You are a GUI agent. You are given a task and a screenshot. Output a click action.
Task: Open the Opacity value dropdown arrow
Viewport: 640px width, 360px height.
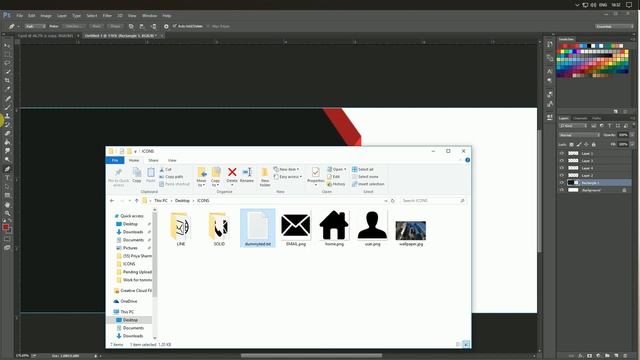tap(632, 135)
